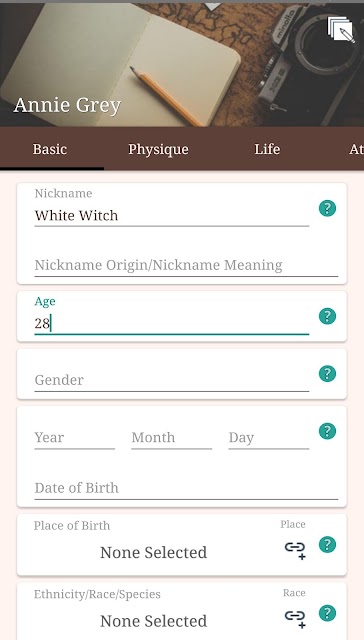The height and width of the screenshot is (640, 364).
Task: Click the Race add-link icon
Action: point(295,618)
